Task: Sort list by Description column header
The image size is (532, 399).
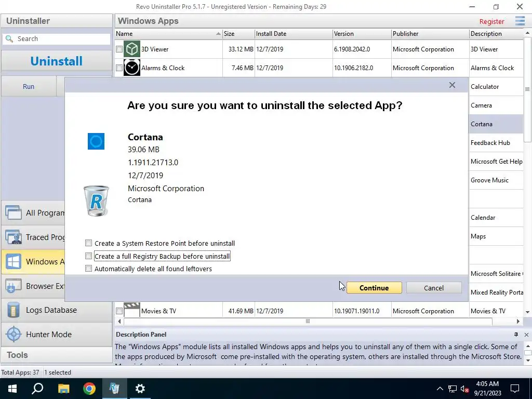Action: (496, 34)
